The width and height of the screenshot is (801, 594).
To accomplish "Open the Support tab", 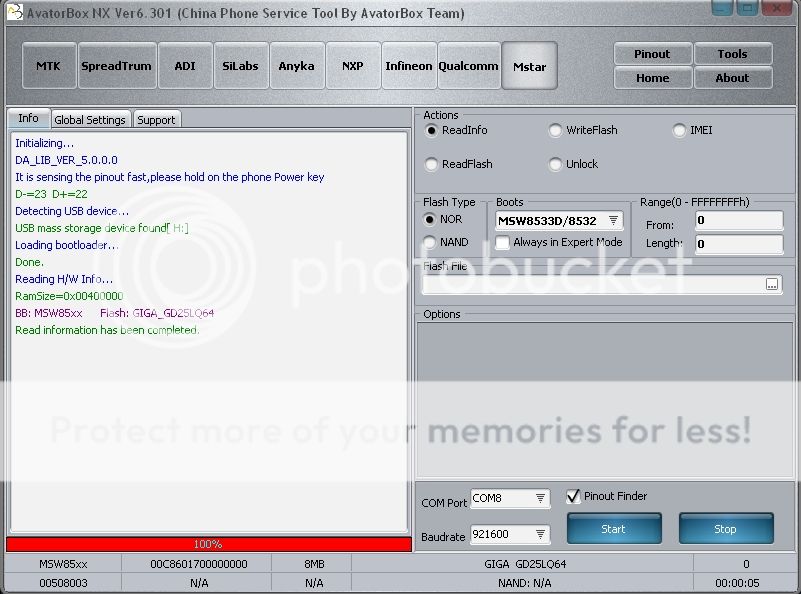I will (x=156, y=120).
